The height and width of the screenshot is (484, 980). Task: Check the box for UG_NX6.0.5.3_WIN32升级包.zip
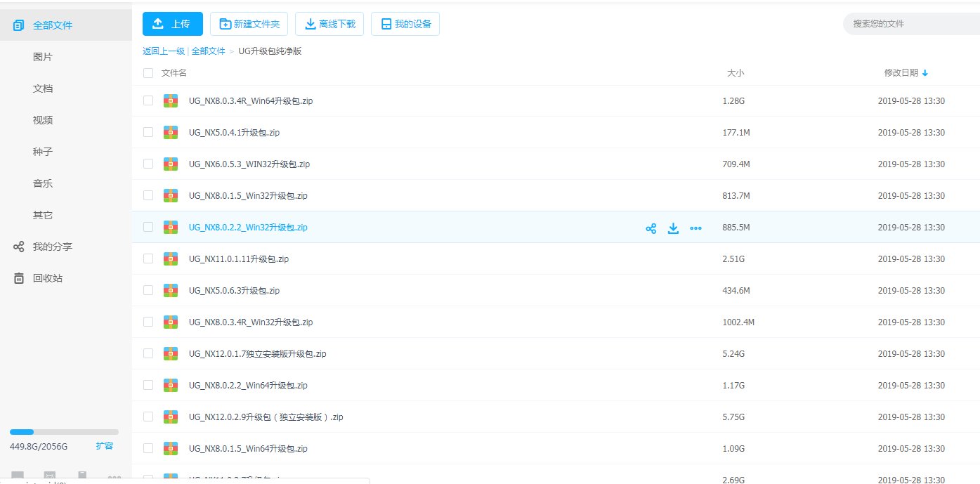click(x=148, y=164)
